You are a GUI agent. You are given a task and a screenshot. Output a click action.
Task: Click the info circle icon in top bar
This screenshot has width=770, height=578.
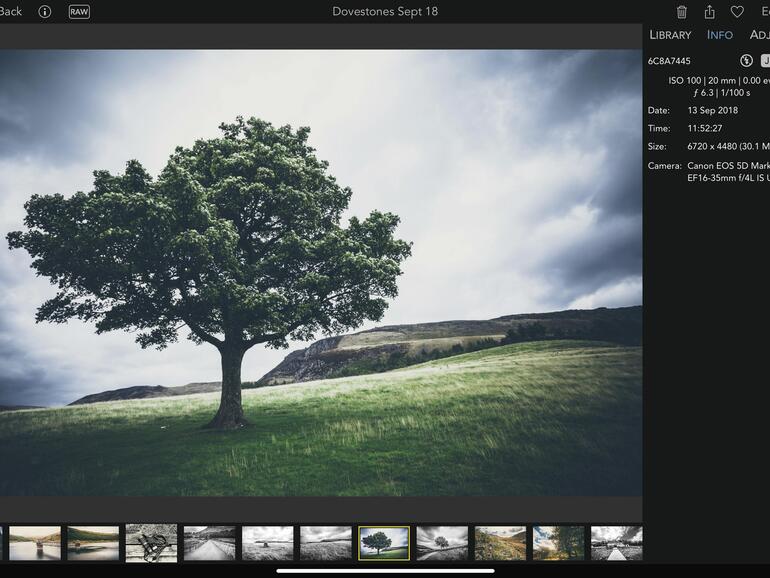tap(44, 12)
